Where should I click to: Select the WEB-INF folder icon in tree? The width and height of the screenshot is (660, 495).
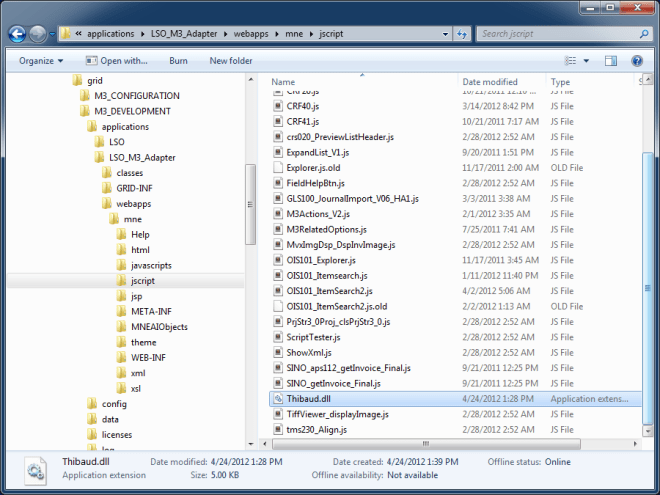[x=121, y=357]
